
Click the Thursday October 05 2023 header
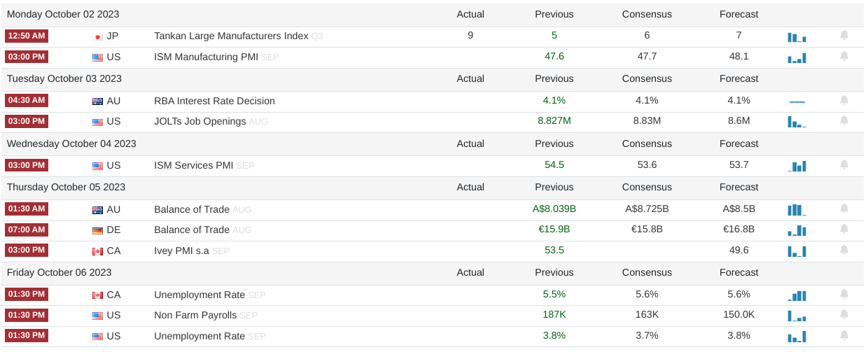[x=66, y=187]
